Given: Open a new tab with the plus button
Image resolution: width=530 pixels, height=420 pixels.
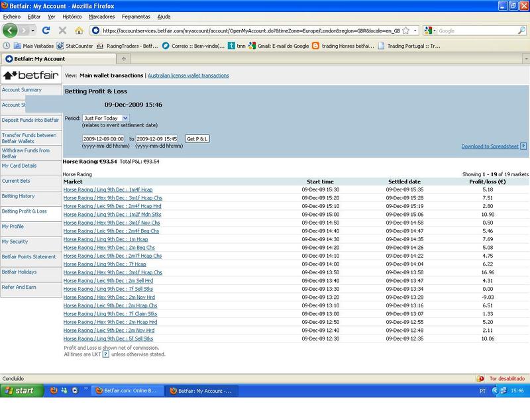Looking at the screenshot, I should (124, 59).
